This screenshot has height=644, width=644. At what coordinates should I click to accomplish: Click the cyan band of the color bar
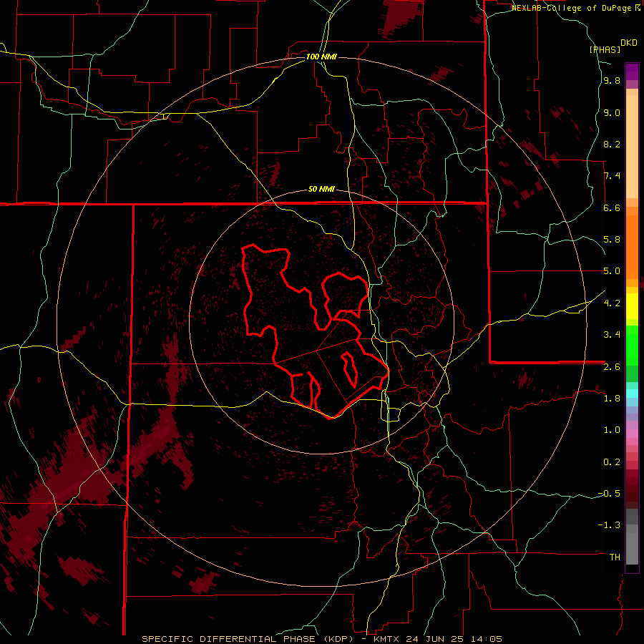pos(632,393)
